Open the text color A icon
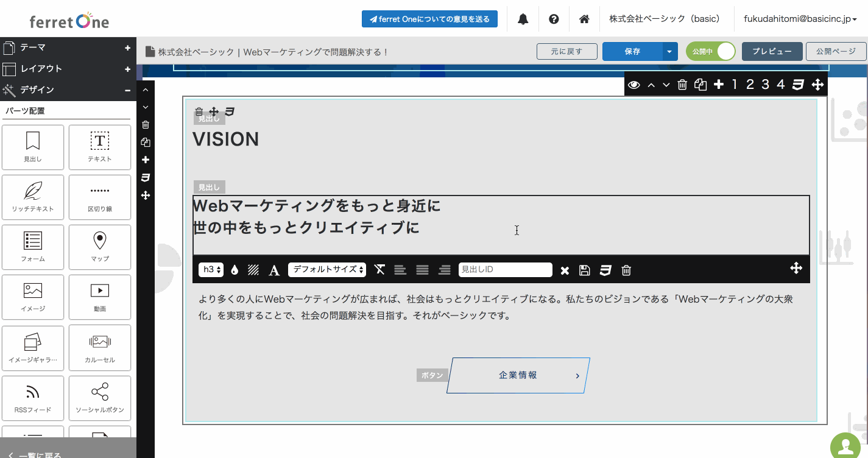868x458 pixels. [x=274, y=270]
